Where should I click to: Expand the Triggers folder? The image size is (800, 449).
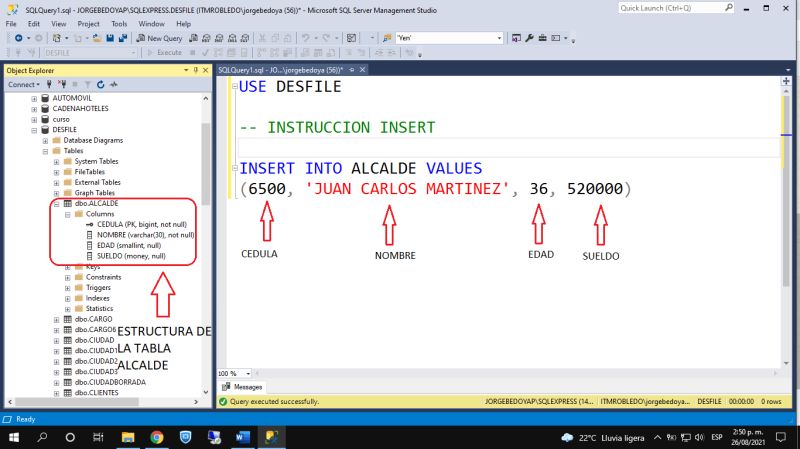(x=68, y=288)
